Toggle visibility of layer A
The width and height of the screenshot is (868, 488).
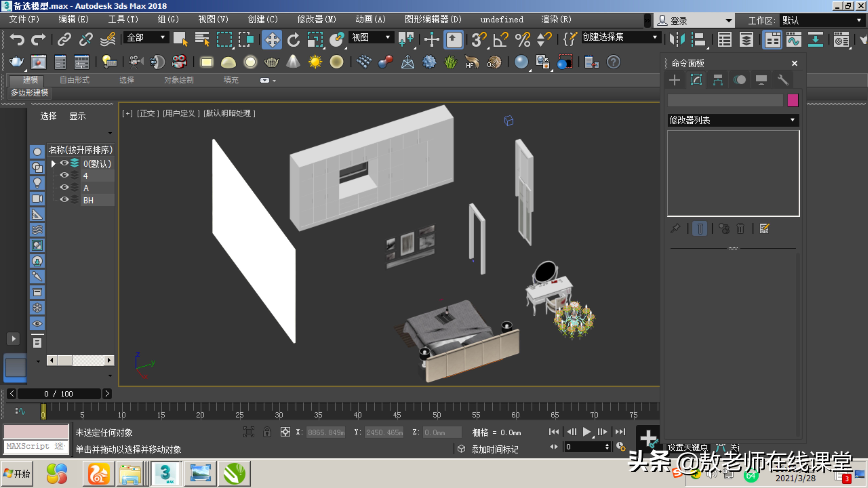click(64, 188)
